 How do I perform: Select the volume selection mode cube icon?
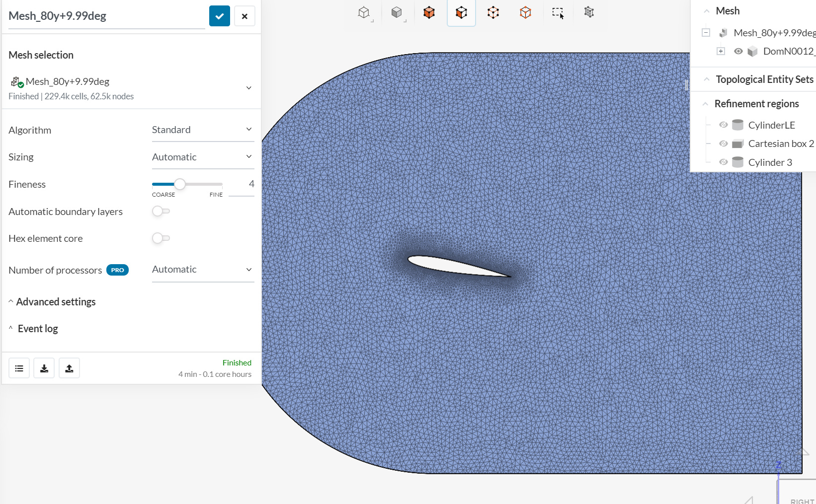[429, 12]
